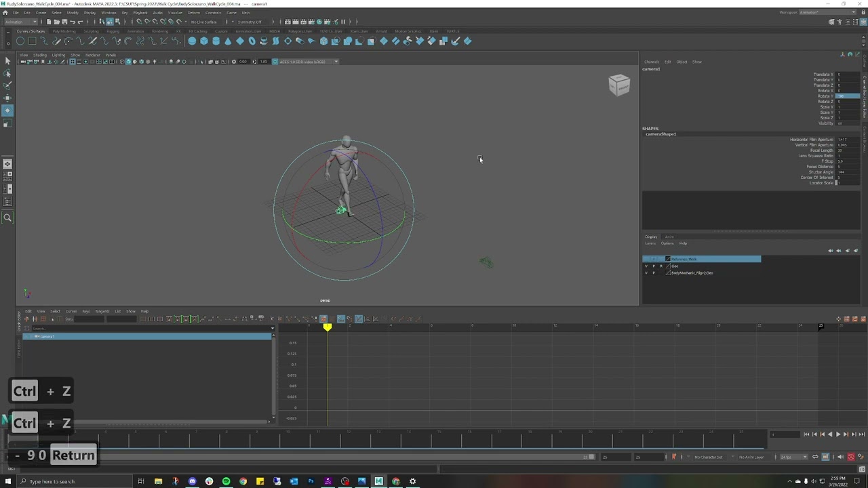Toggle viewport wireframe on shaded icon

pos(140,62)
